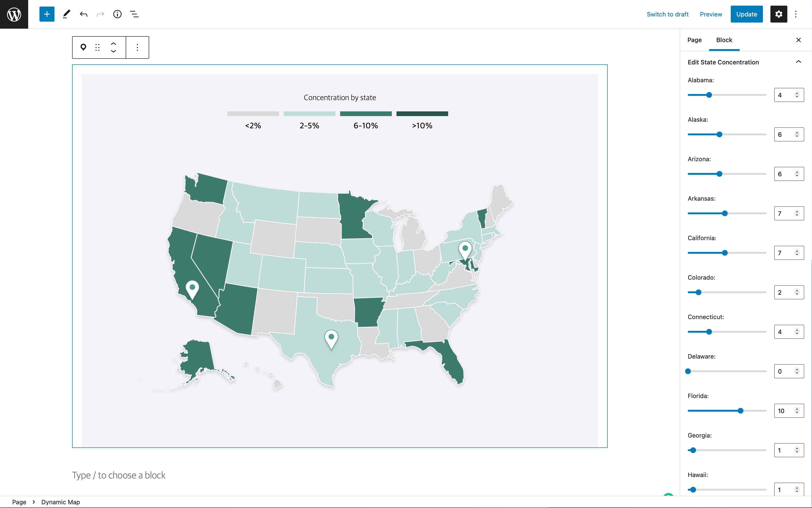Collapse the Edit State Concentration panel
812x508 pixels.
(x=798, y=62)
